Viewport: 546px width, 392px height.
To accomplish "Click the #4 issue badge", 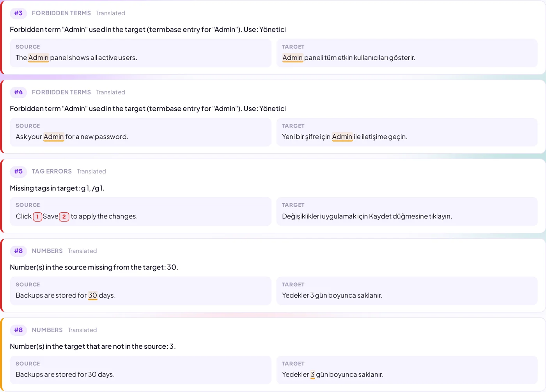I will pyautogui.click(x=18, y=92).
